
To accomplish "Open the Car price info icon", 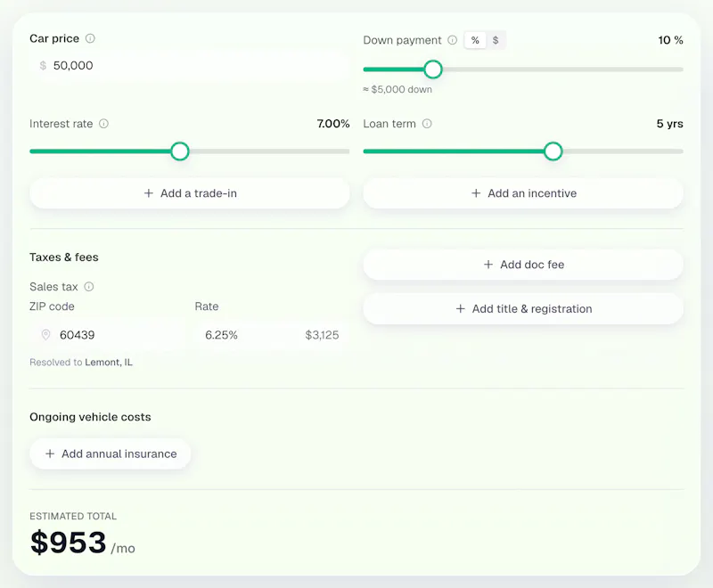I will (90, 38).
